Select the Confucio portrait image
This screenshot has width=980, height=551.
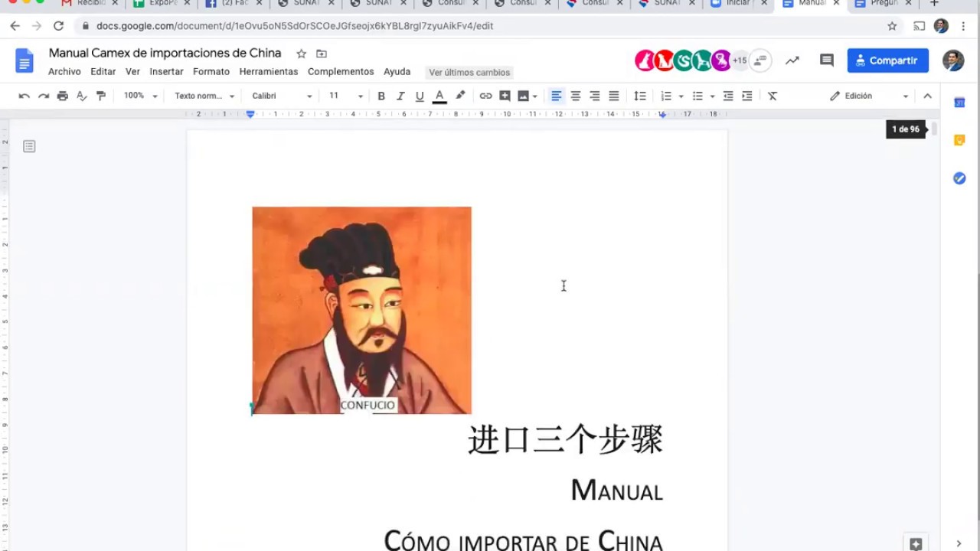pyautogui.click(x=362, y=310)
